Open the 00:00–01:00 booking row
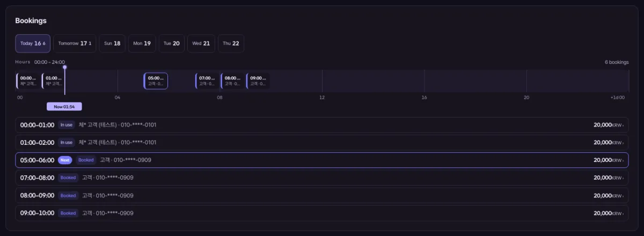644x236 pixels. [x=321, y=125]
